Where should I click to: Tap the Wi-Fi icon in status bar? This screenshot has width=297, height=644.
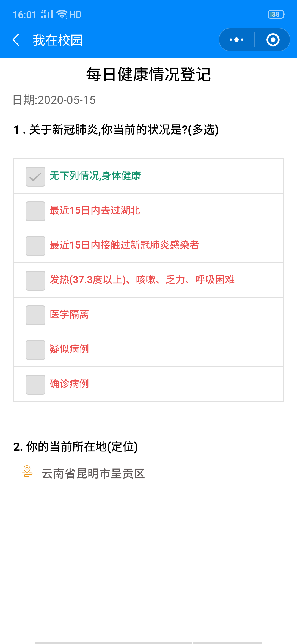click(62, 14)
